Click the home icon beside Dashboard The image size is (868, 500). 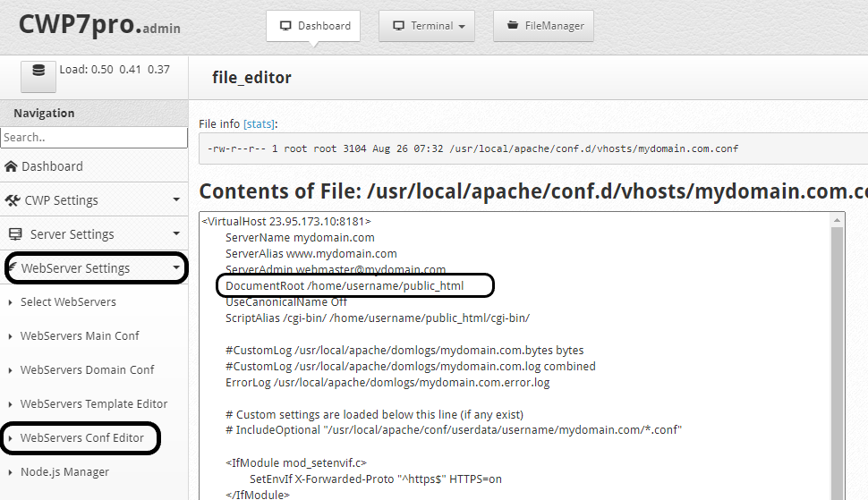pos(11,166)
